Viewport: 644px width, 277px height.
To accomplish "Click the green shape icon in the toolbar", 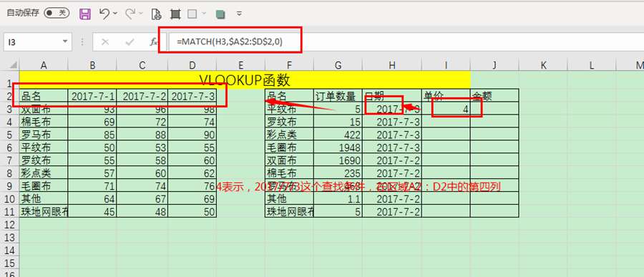I will [220, 14].
